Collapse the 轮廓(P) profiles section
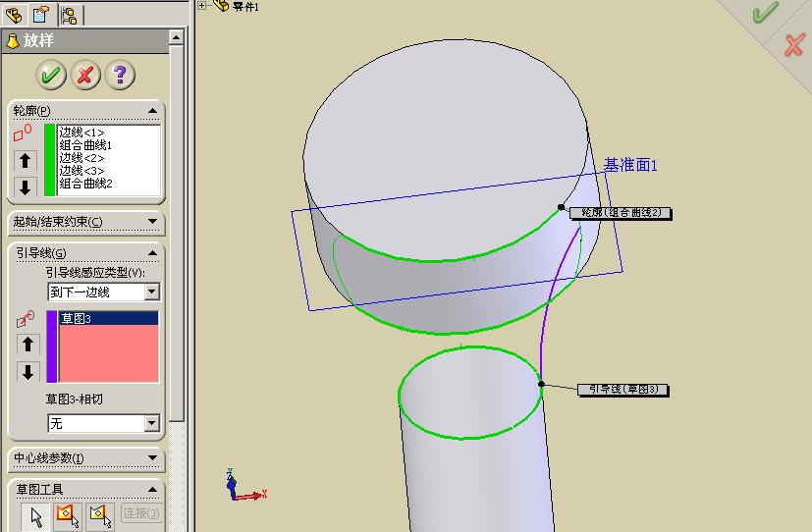Viewport: 812px width, 532px height. [152, 111]
